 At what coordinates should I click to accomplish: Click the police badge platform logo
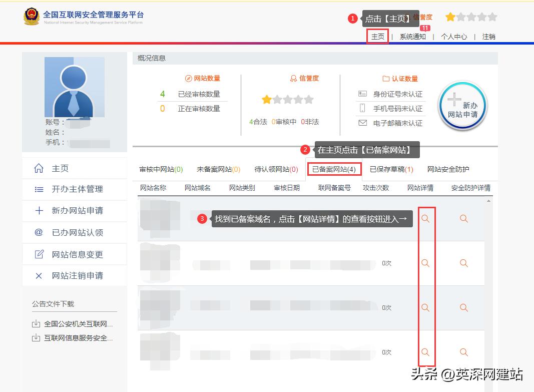(x=32, y=17)
